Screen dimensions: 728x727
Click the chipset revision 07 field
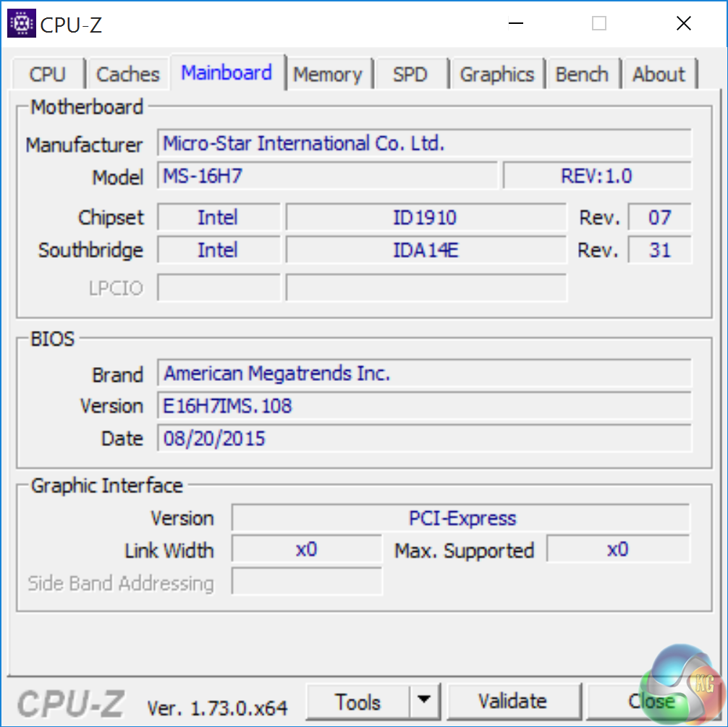[x=660, y=217]
